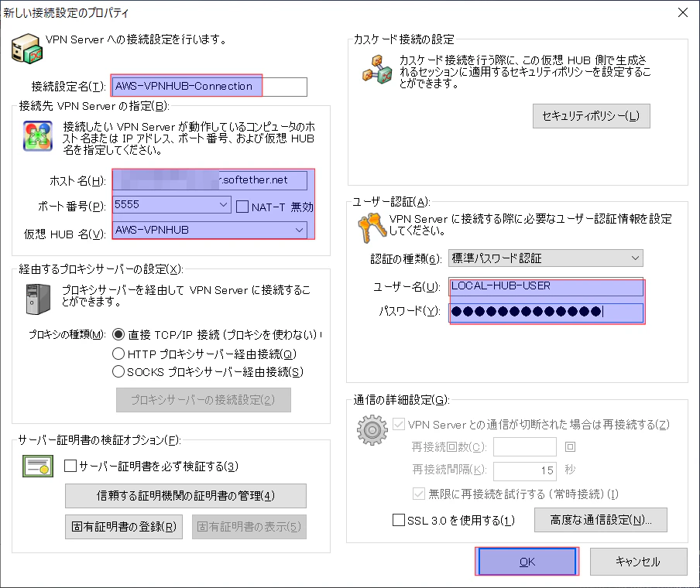This screenshot has height=588, width=700.
Task: Close the connection properties dialog
Action: (683, 12)
